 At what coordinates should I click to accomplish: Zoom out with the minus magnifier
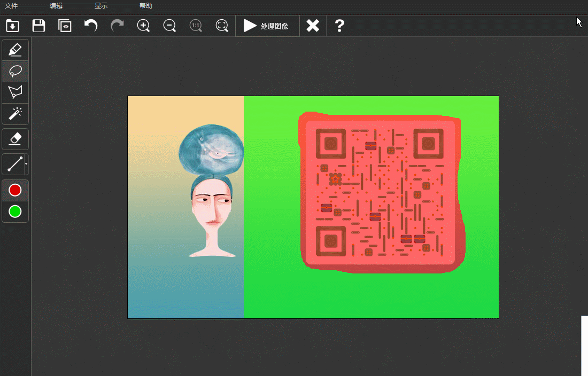point(169,26)
